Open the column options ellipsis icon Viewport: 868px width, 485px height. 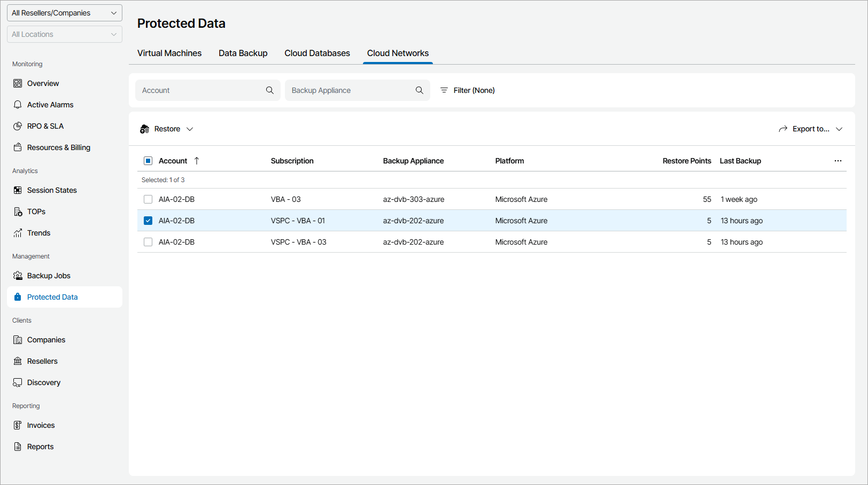click(838, 161)
